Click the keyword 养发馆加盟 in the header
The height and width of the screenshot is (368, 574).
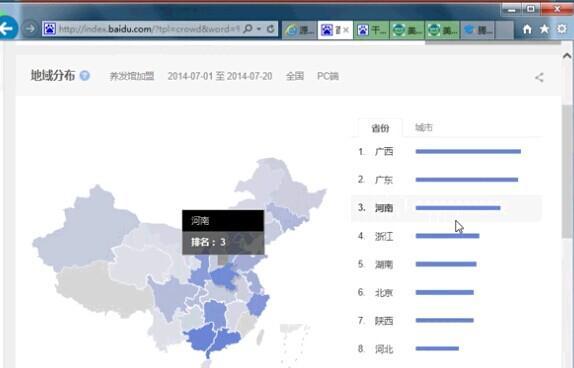pyautogui.click(x=132, y=76)
